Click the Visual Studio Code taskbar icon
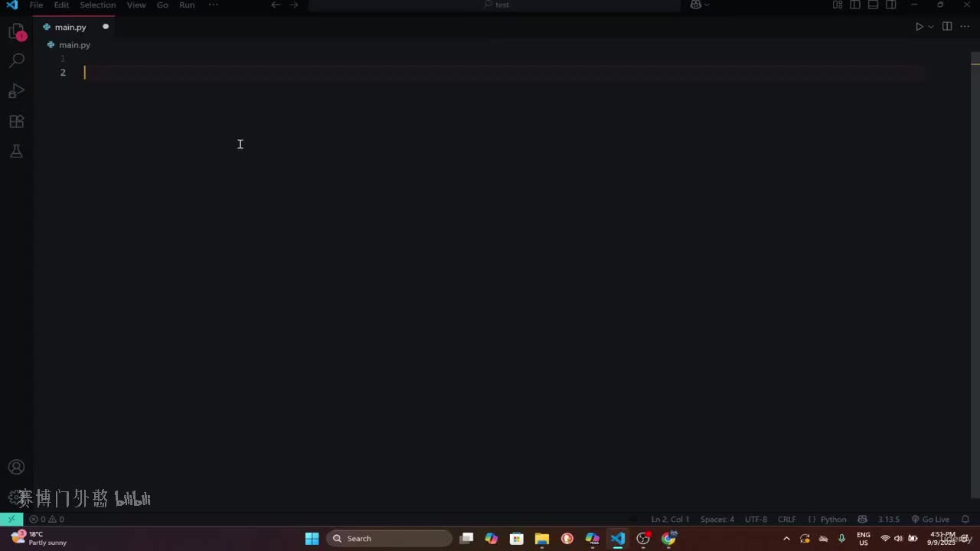The width and height of the screenshot is (980, 551). [x=618, y=539]
